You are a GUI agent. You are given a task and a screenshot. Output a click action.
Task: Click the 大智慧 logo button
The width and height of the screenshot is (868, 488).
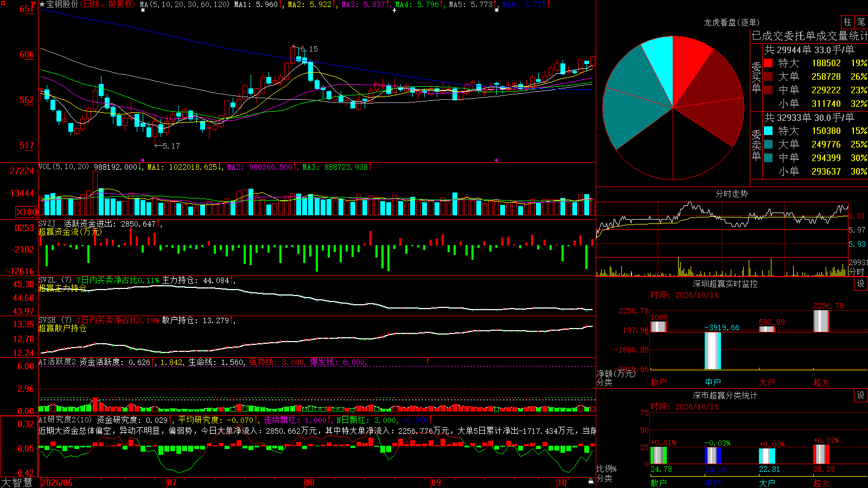[x=17, y=483]
